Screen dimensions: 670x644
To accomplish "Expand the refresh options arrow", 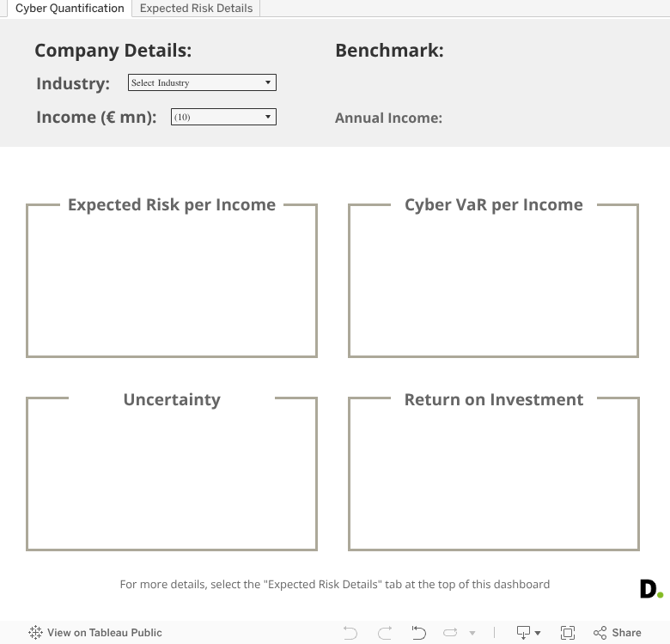I will click(472, 633).
